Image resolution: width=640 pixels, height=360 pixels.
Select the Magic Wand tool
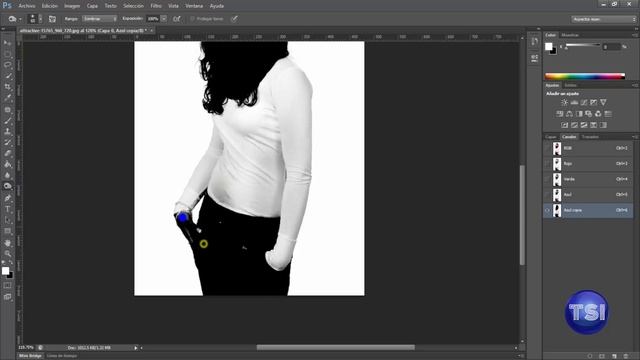coord(7,76)
